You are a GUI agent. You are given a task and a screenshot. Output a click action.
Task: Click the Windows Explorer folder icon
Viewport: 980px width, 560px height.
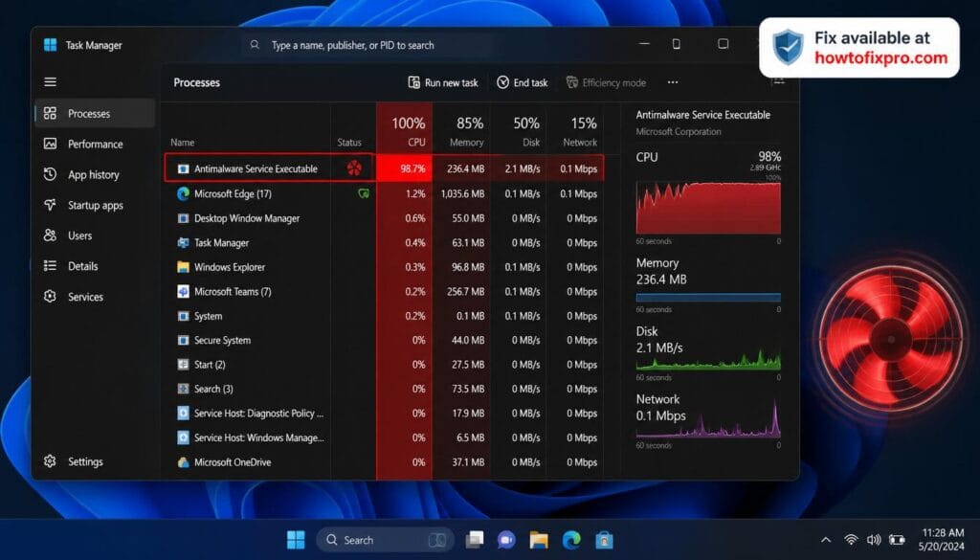coord(183,267)
